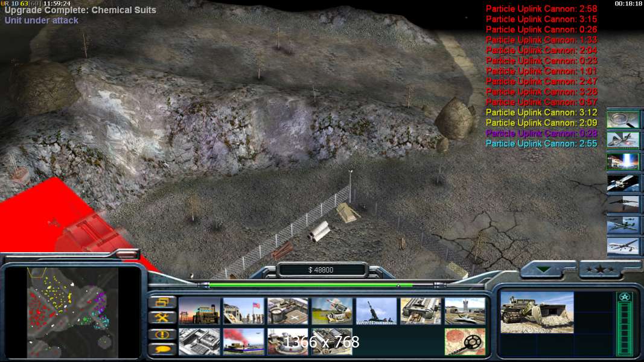This screenshot has height=362, width=644.
Task: Click the purple Particle Uplink Cannon 0:28 timer
Action: pyautogui.click(x=541, y=133)
